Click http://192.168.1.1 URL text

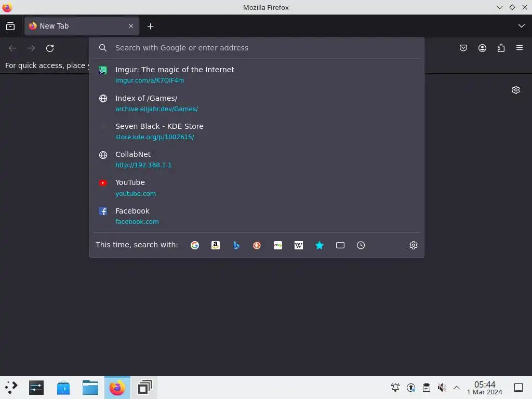(x=143, y=165)
